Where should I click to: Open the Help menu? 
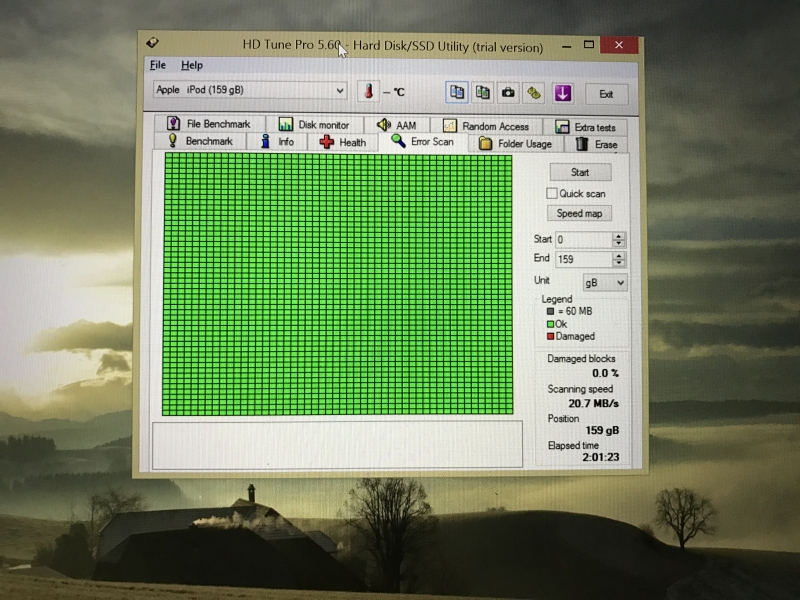coord(191,65)
